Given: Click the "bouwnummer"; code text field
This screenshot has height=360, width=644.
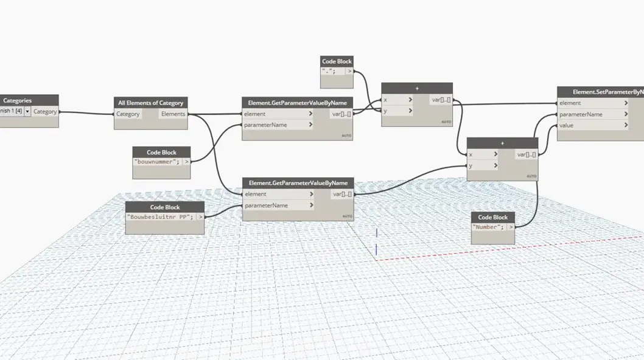Looking at the screenshot, I should point(157,162).
